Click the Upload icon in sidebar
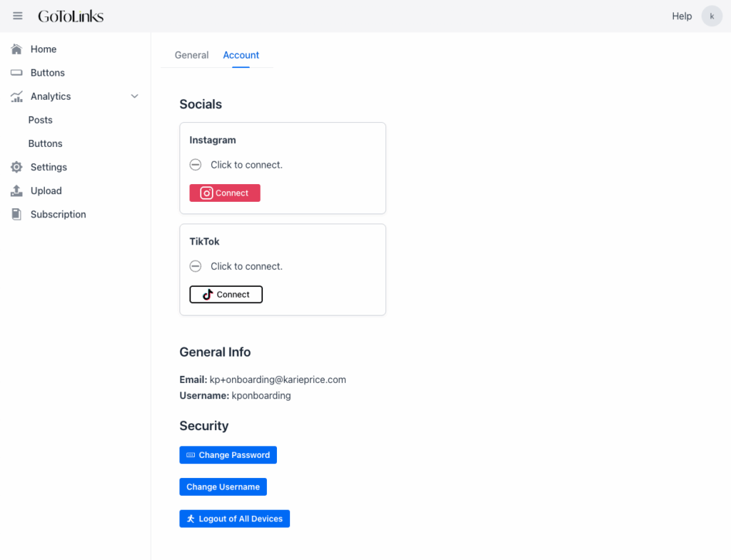The height and width of the screenshot is (560, 731). [x=16, y=190]
